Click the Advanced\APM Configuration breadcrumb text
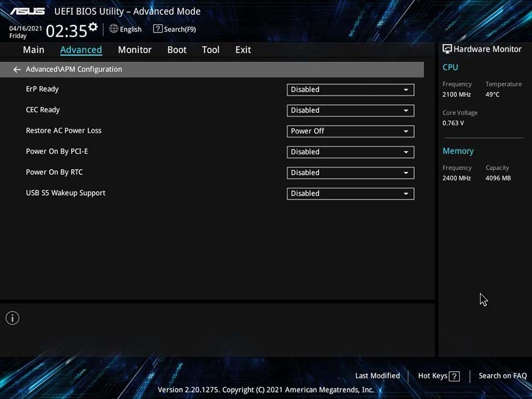 74,69
